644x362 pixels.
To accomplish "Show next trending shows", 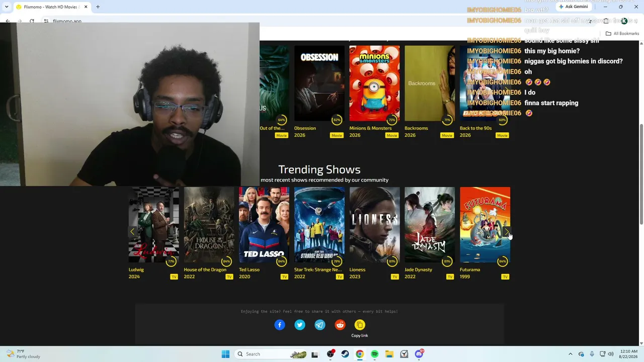I will 506,232.
